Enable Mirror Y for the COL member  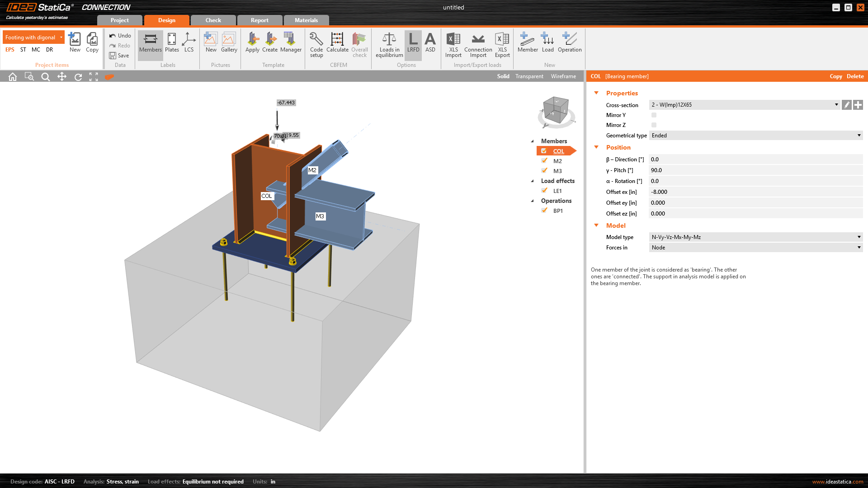point(654,115)
